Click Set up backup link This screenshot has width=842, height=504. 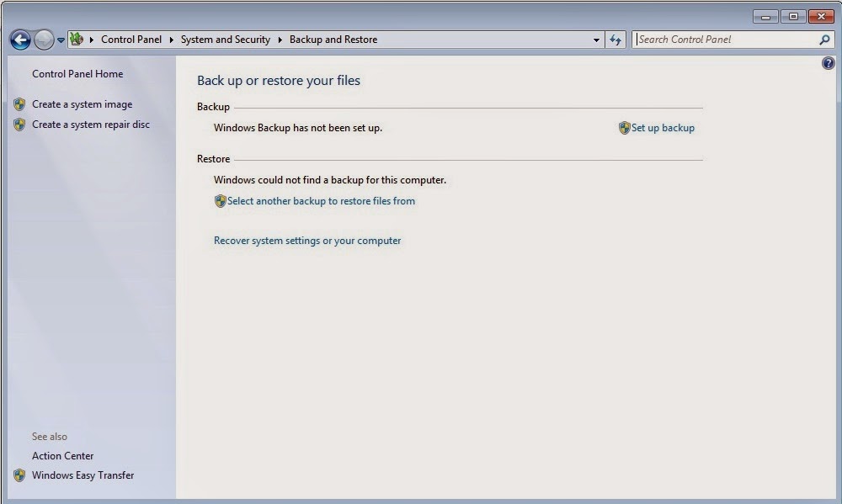pos(663,128)
